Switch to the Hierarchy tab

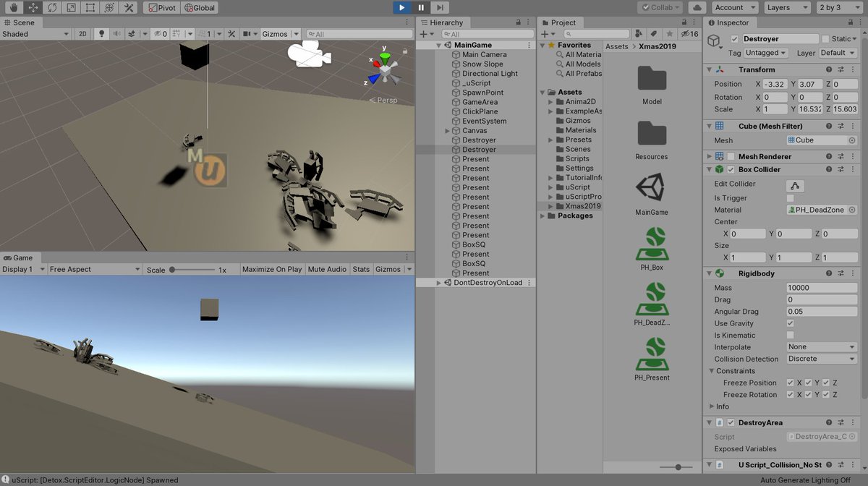tap(442, 22)
